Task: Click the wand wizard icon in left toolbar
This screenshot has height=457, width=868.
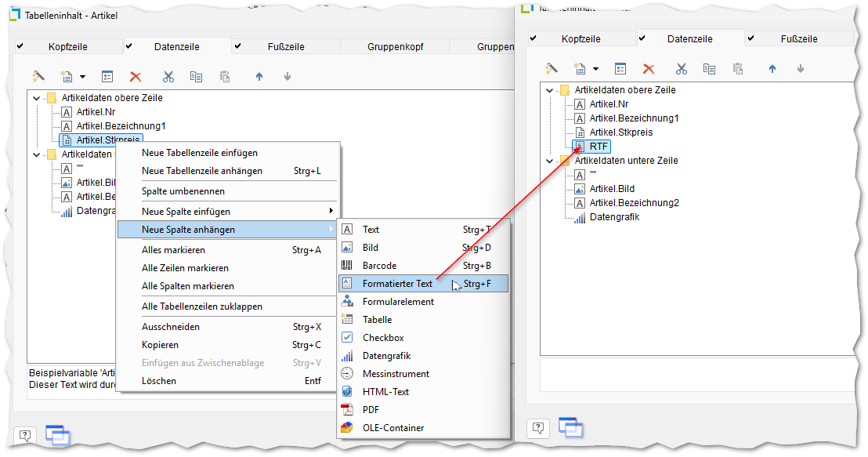Action: pos(38,77)
